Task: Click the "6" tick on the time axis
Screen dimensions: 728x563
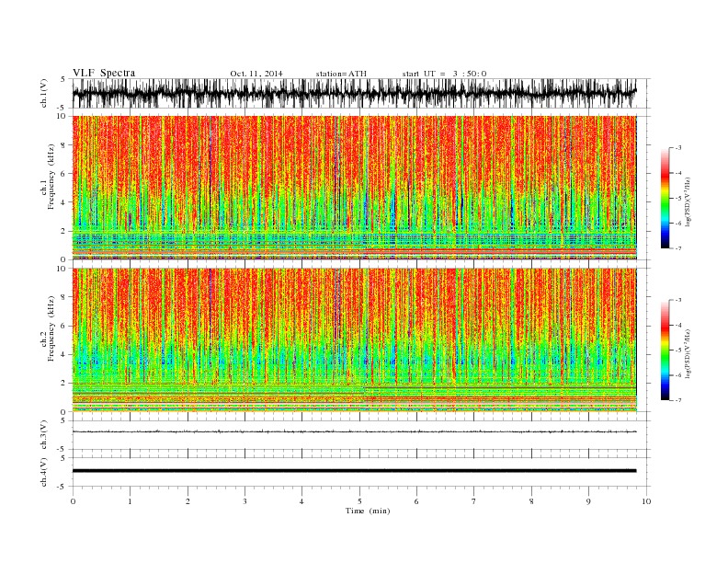Action: click(416, 501)
